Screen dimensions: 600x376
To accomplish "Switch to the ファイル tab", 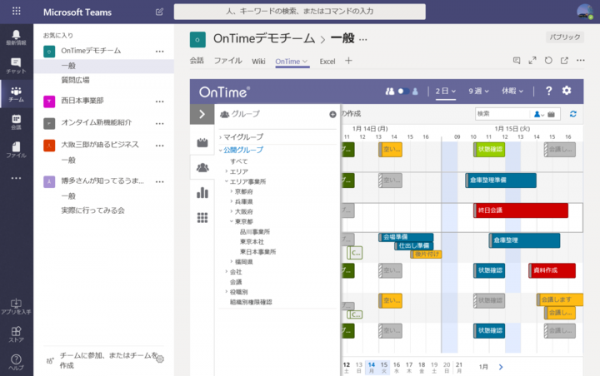I will pos(228,61).
